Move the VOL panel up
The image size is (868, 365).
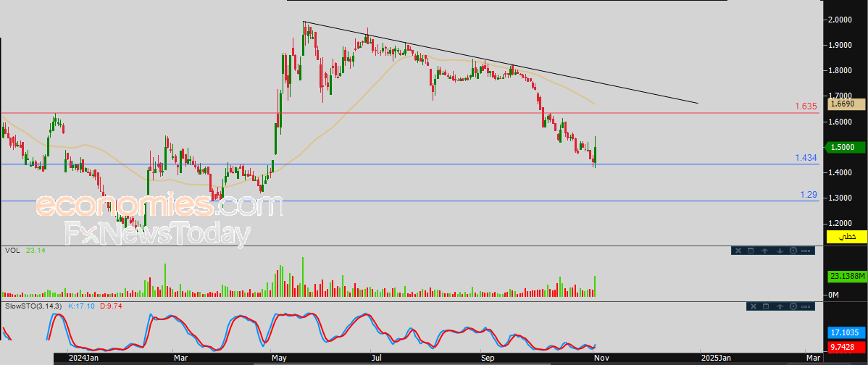click(x=764, y=251)
